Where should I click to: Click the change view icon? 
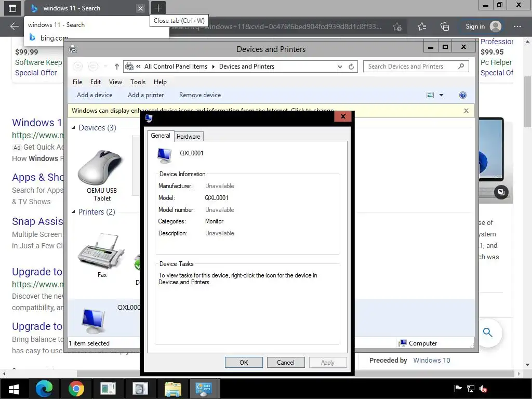(x=430, y=95)
